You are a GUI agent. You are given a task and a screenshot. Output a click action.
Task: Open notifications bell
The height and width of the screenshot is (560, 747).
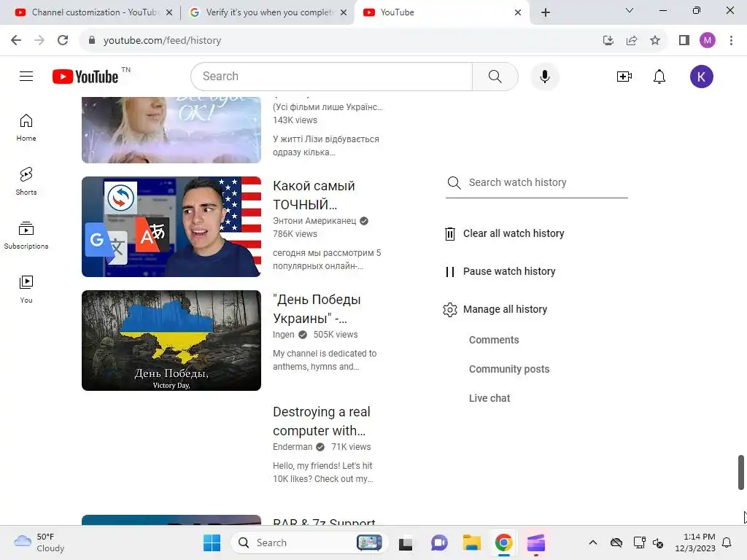click(x=659, y=76)
